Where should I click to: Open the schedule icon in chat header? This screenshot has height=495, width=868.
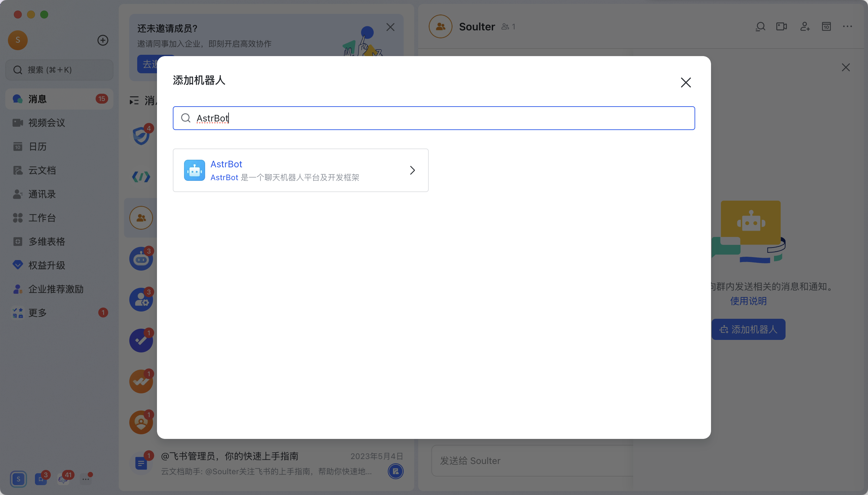826,26
